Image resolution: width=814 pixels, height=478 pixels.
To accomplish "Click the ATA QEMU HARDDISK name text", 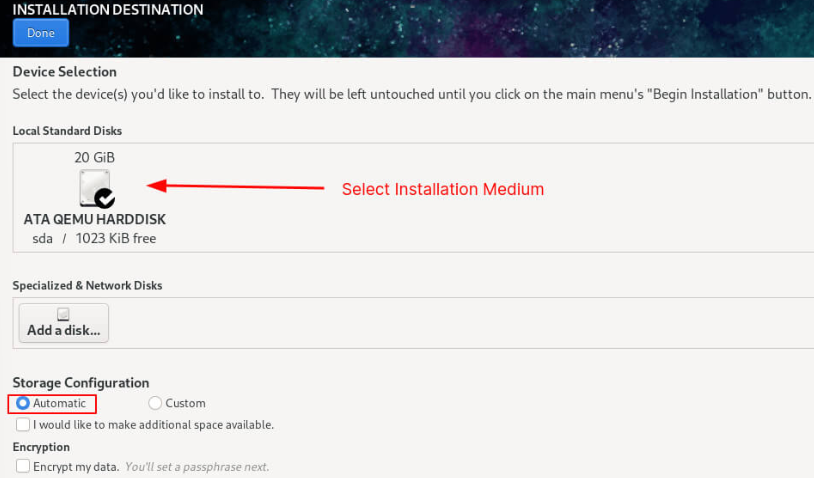I will coord(94,220).
